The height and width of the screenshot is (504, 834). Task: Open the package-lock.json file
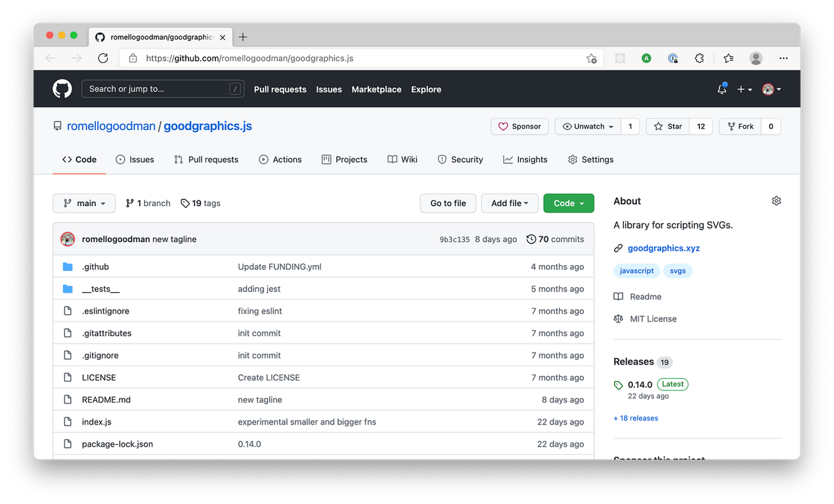tap(118, 444)
